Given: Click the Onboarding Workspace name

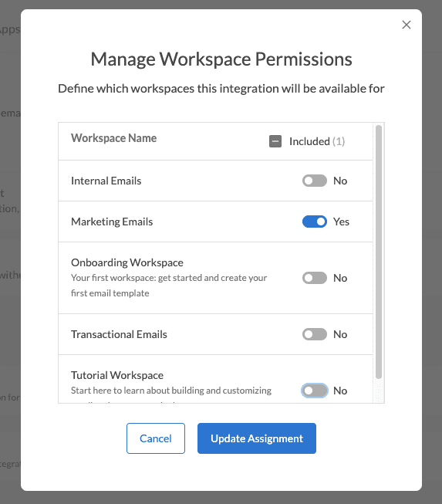Looking at the screenshot, I should (127, 262).
